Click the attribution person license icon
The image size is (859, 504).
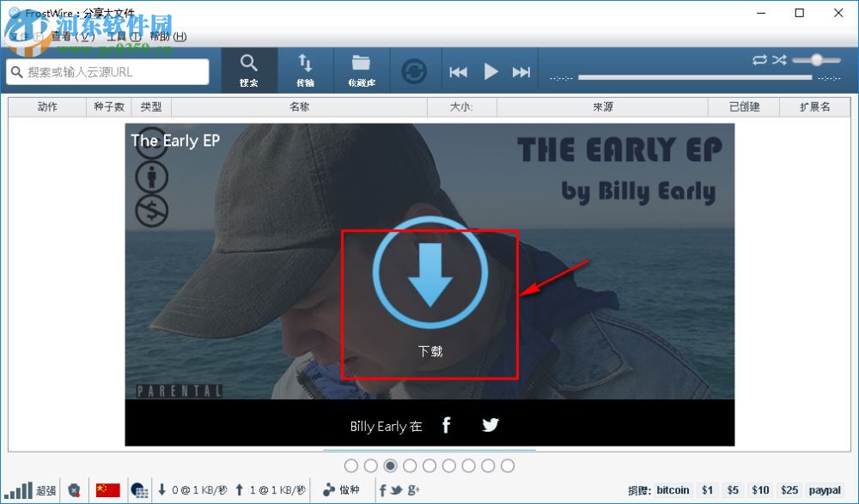[x=152, y=177]
